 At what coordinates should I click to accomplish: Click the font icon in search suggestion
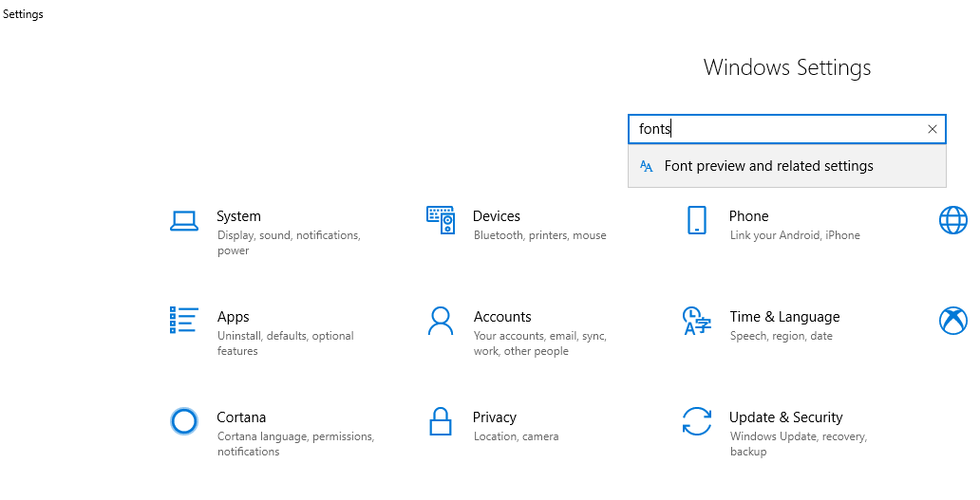pyautogui.click(x=647, y=166)
